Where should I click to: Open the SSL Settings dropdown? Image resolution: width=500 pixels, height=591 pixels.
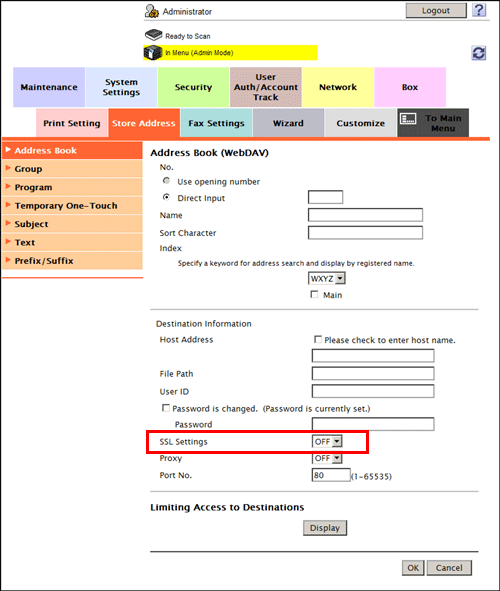click(x=327, y=441)
